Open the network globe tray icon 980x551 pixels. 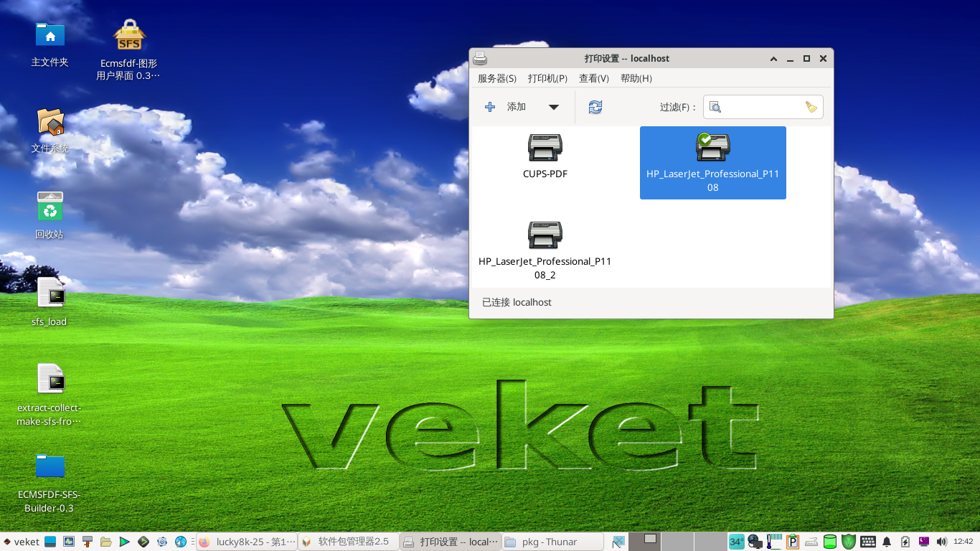(755, 542)
